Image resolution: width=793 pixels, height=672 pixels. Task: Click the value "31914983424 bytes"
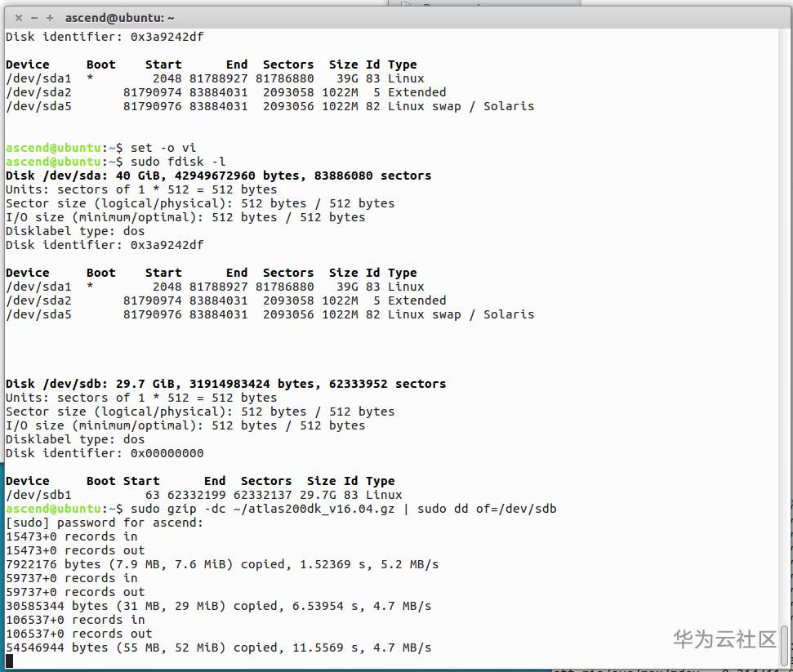coord(255,384)
